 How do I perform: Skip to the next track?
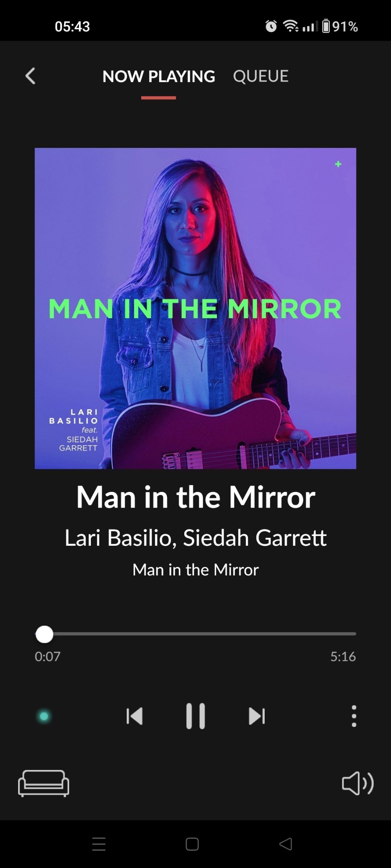click(257, 716)
